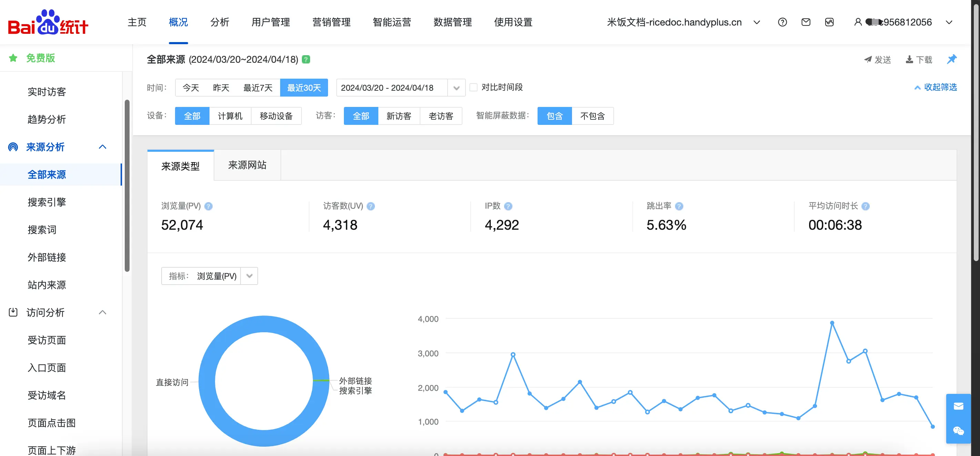
Task: Select 计算机 device filter
Action: (230, 116)
